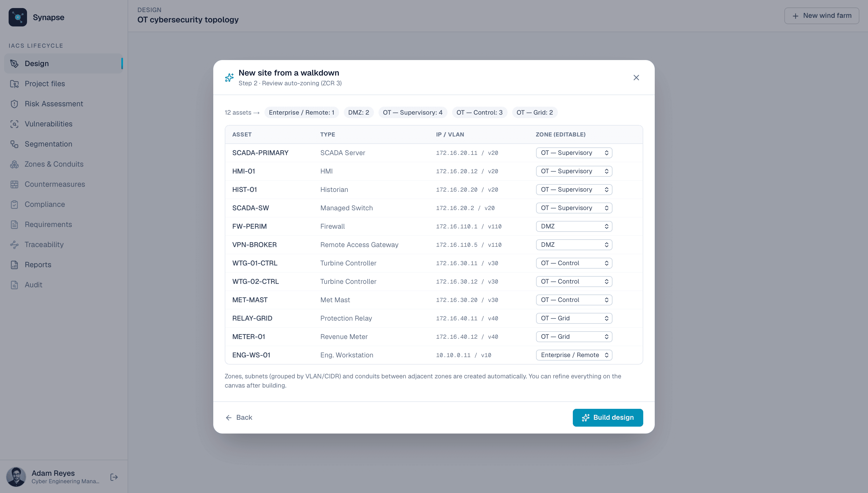The width and height of the screenshot is (868, 493).
Task: Click New wind farm button
Action: [x=822, y=16]
